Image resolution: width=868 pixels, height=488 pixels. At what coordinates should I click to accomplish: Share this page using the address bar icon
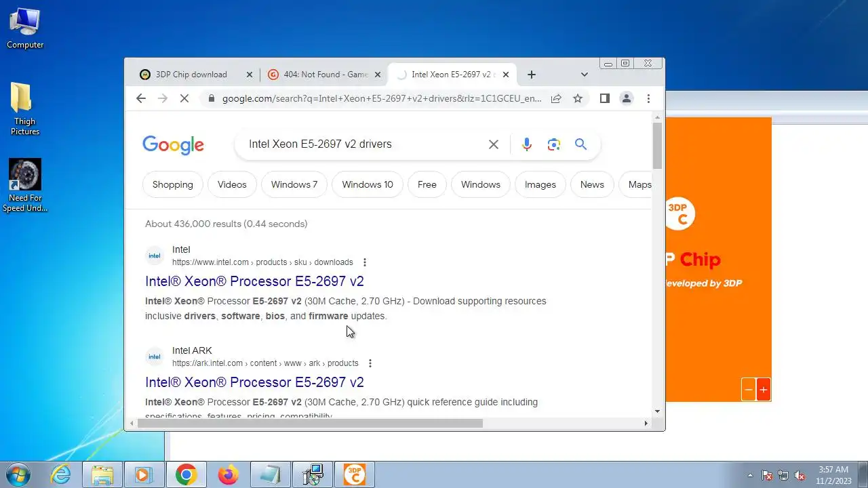tap(556, 98)
